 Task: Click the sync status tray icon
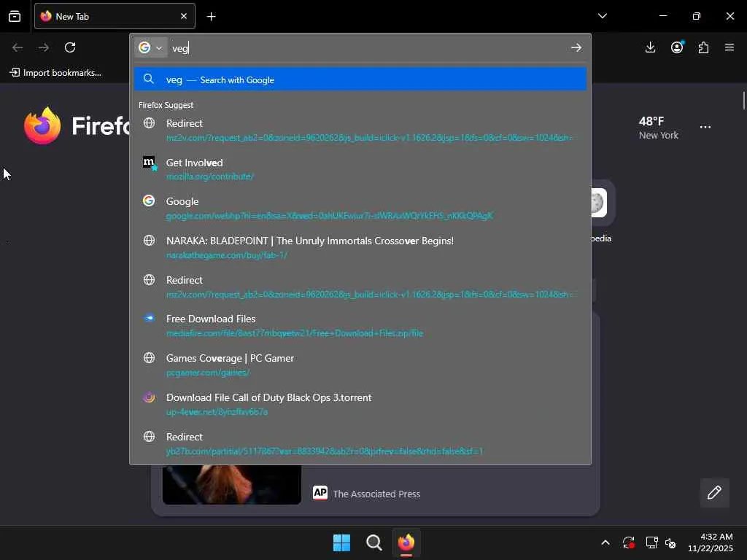click(628, 542)
